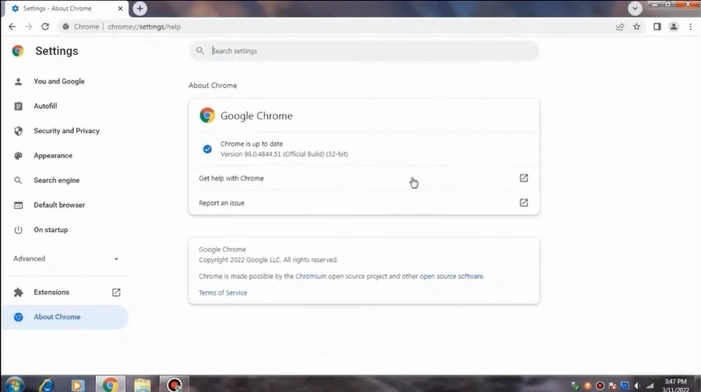701x392 pixels.
Task: Click external link icon for Report an issue
Action: (524, 203)
